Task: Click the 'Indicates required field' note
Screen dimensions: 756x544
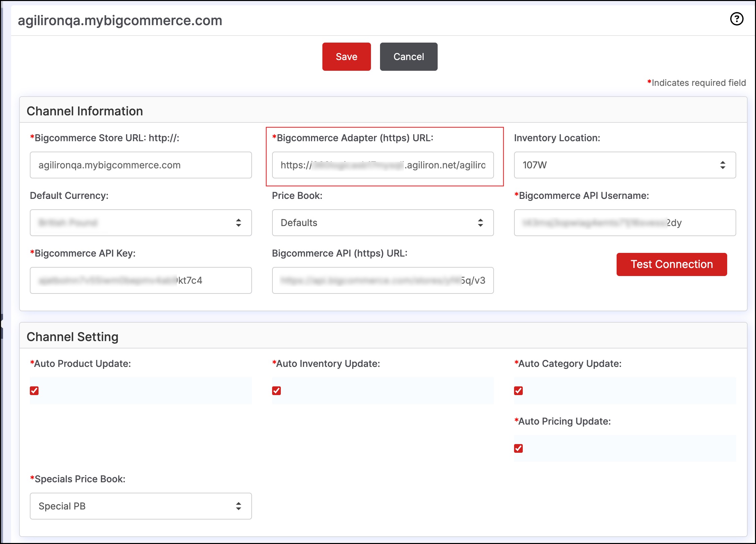Action: (x=696, y=83)
